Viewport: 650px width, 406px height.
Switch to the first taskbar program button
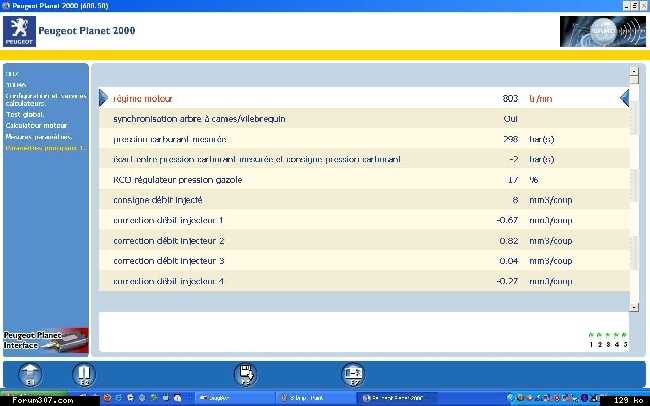point(234,398)
